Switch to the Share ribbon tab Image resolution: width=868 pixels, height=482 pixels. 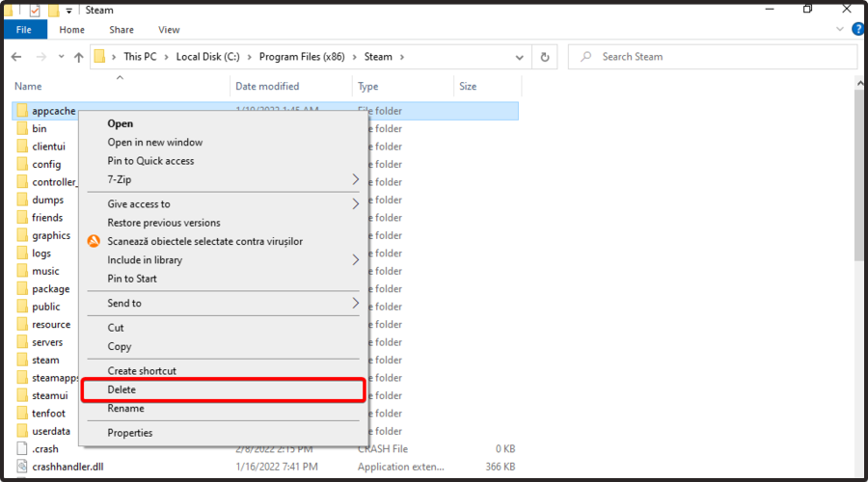pyautogui.click(x=122, y=30)
